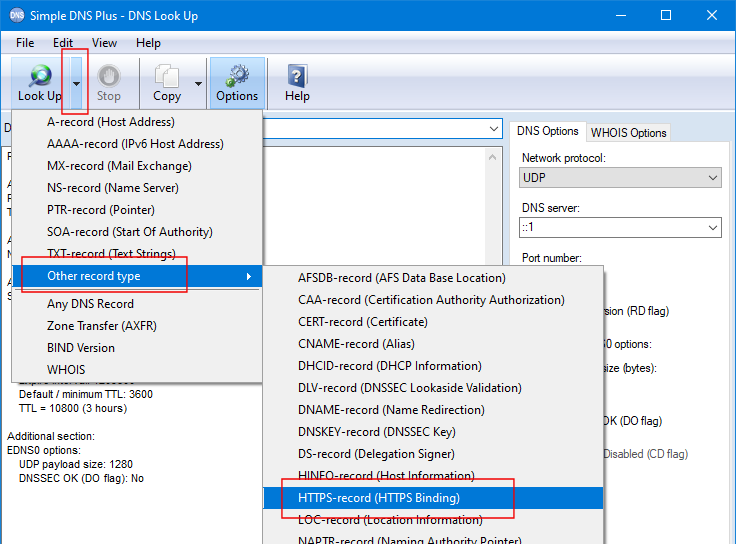The image size is (736, 544).
Task: Choose CERT-record (Certificate)
Action: pos(433,322)
